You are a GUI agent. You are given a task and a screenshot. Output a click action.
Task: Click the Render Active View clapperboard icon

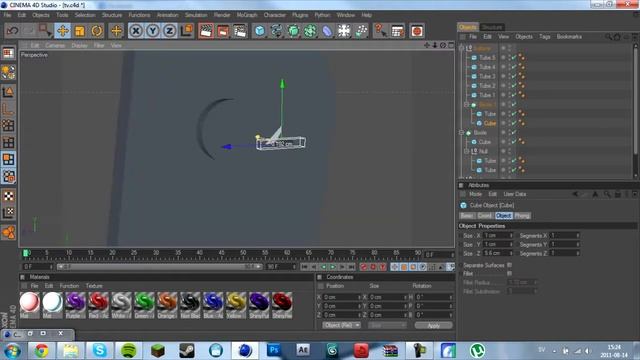(206, 31)
